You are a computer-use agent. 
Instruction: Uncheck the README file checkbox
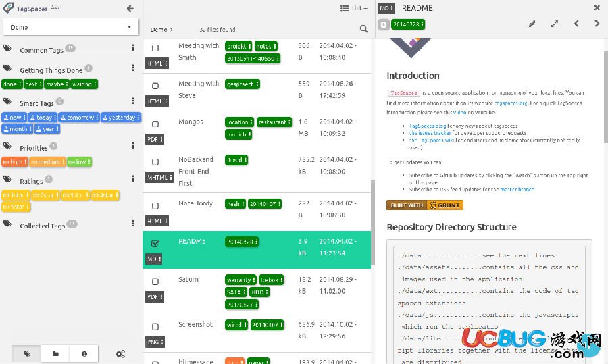pyautogui.click(x=155, y=243)
